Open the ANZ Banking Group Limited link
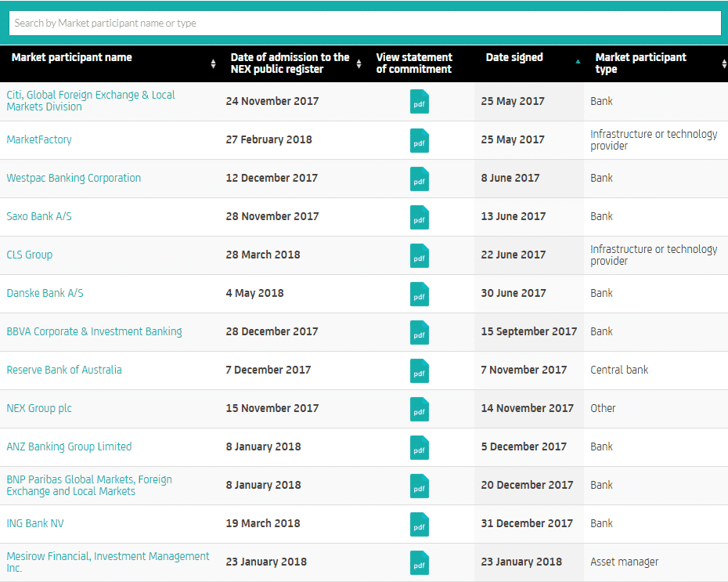Image resolution: width=728 pixels, height=582 pixels. pyautogui.click(x=69, y=446)
